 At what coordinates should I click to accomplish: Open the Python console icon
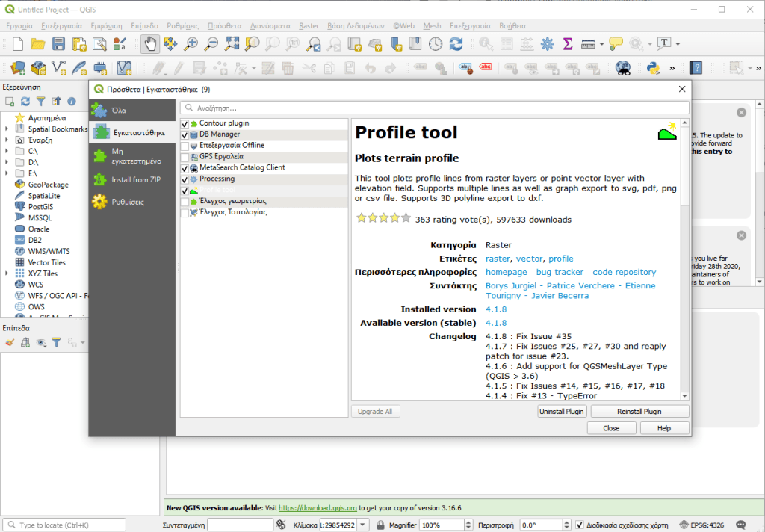(654, 68)
